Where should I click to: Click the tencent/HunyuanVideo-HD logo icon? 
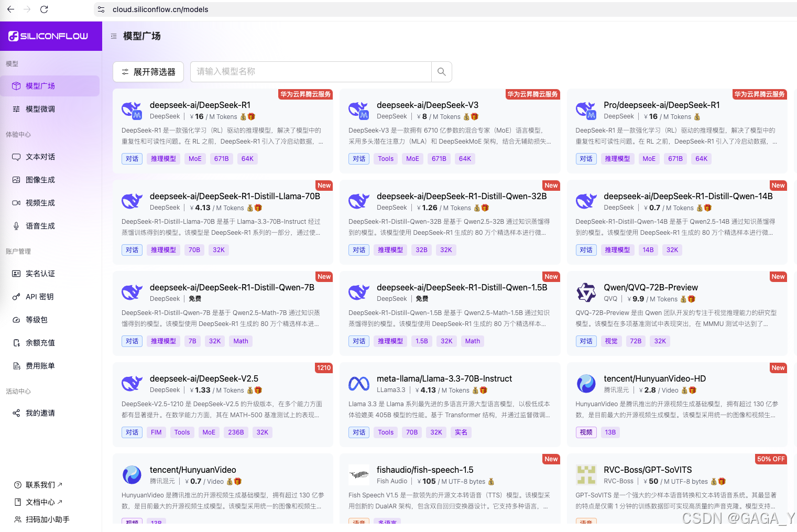[586, 384]
